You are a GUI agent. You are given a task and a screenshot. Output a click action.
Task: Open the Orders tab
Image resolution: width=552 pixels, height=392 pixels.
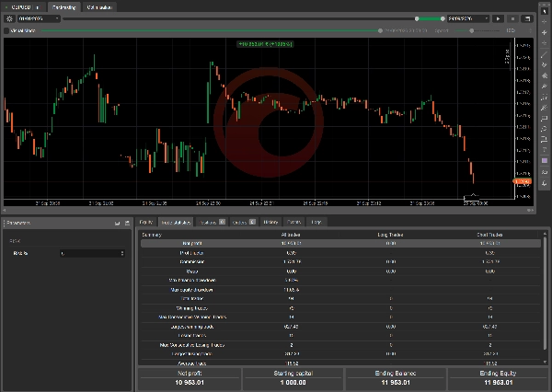(x=243, y=222)
